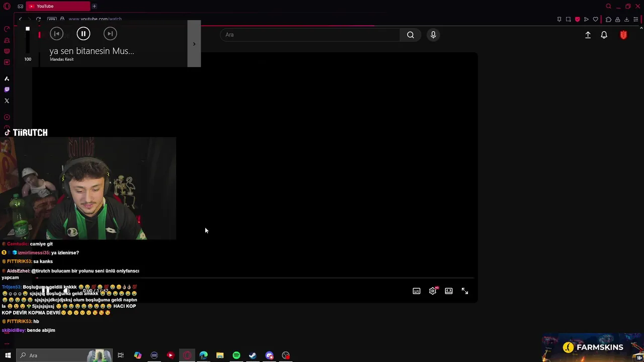Open the pinboards pin icon
Viewport: 644px width, 362px height.
pos(559,19)
